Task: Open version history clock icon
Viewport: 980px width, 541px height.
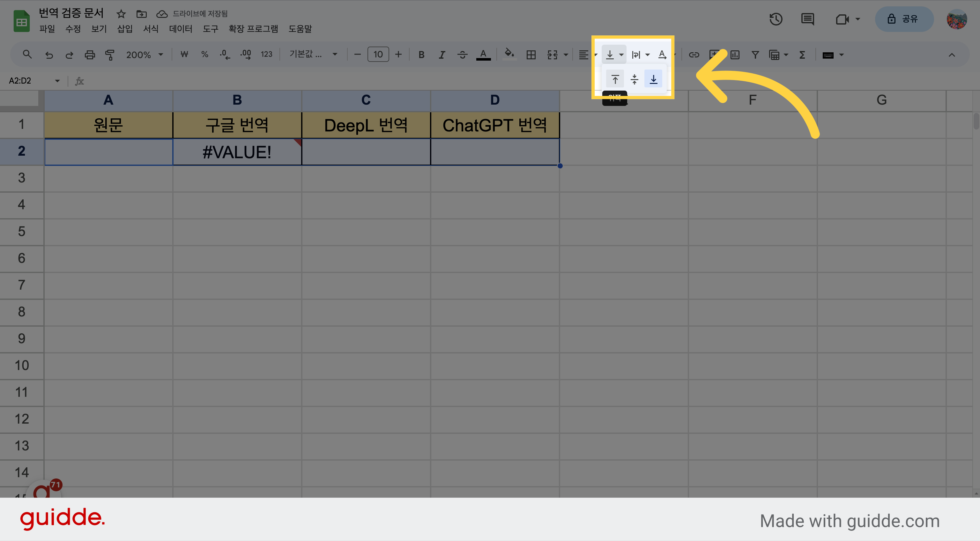Action: point(776,19)
